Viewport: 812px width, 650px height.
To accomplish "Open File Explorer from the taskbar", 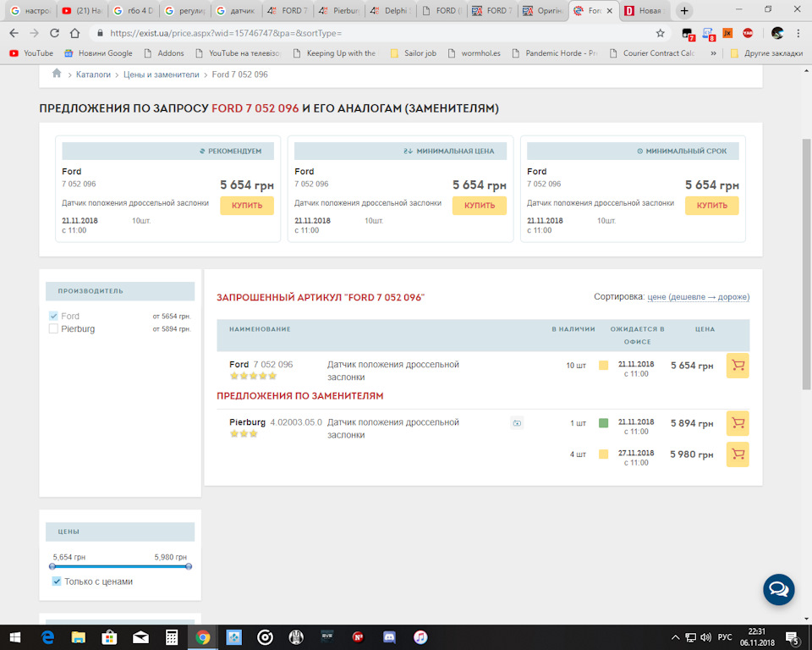I will 78,637.
